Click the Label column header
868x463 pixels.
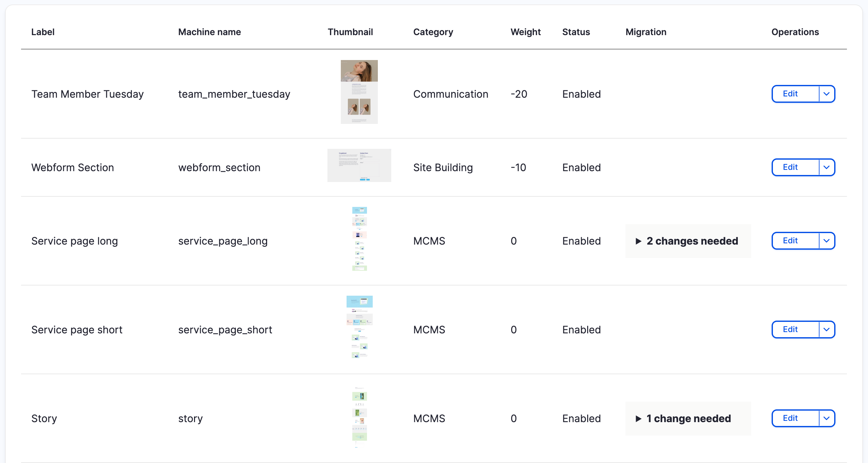tap(43, 32)
